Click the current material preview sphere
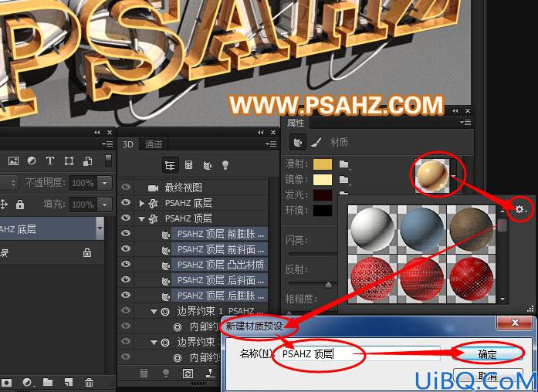 click(432, 176)
